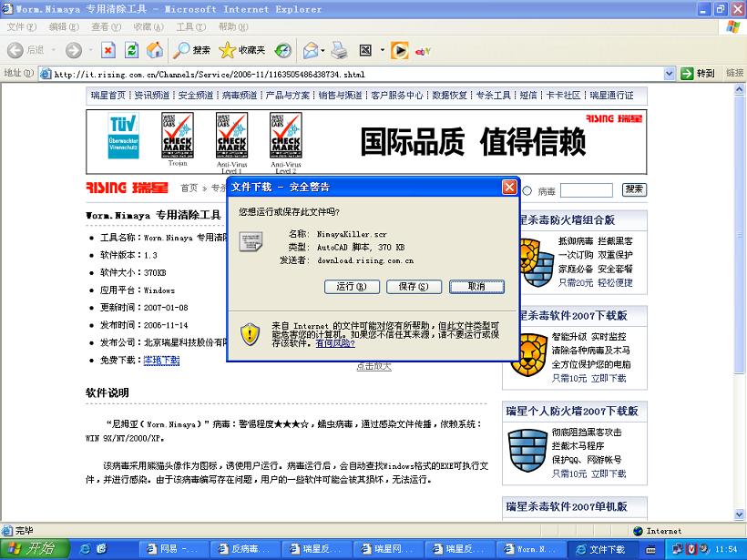Click the 卡卡社区 navigation link
747x560 pixels.
pos(563,96)
